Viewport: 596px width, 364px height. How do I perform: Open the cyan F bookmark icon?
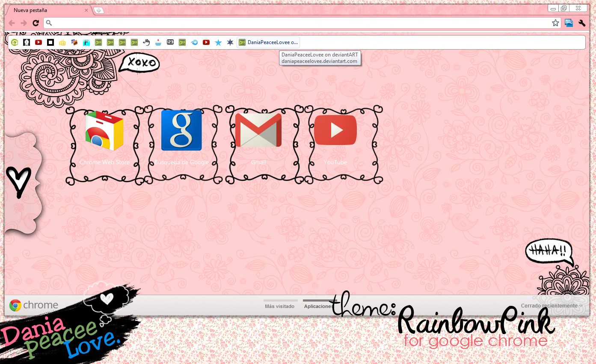click(x=86, y=42)
